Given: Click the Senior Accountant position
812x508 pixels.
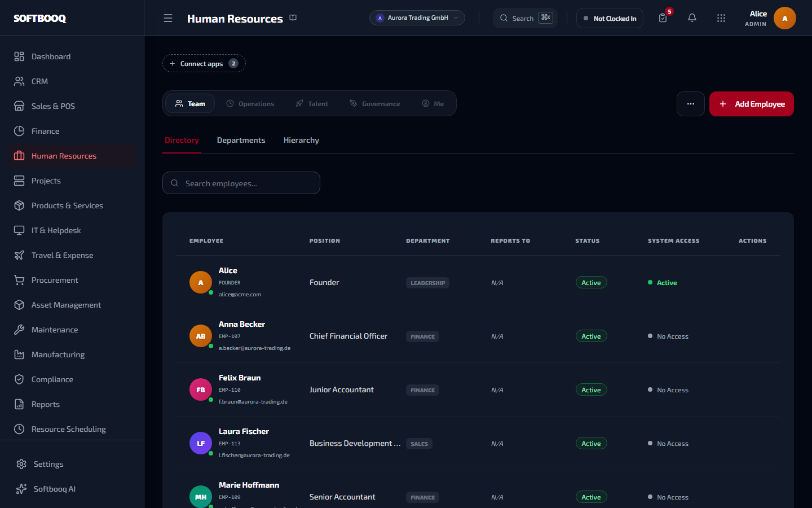Looking at the screenshot, I should coord(342,497).
